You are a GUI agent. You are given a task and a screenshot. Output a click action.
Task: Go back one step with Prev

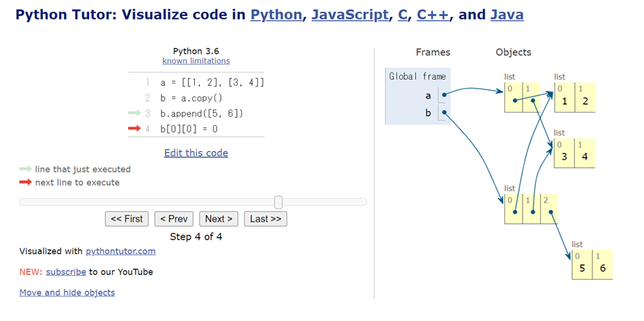coord(174,219)
